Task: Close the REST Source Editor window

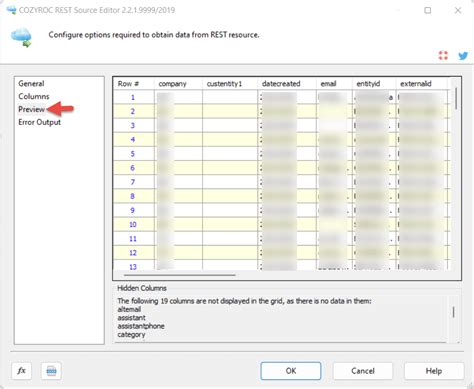Action: tap(458, 10)
